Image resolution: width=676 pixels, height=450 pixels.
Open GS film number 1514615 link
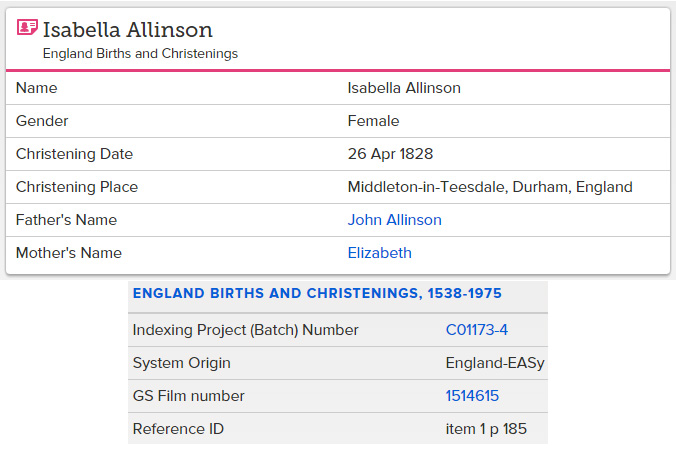coord(472,396)
